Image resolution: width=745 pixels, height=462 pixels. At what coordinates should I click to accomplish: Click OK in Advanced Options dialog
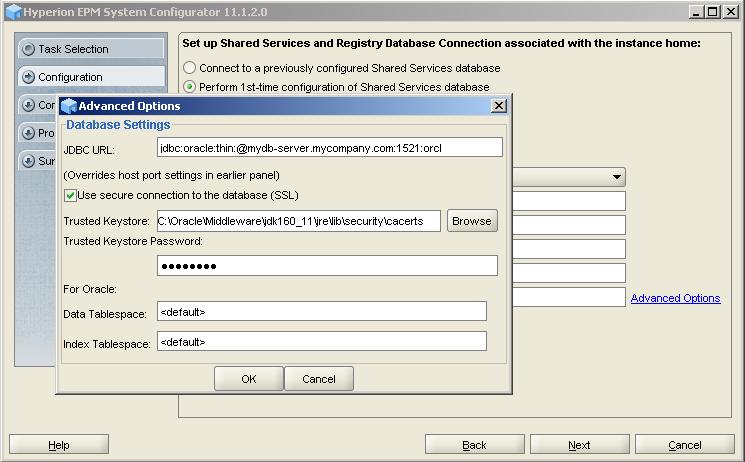tap(248, 379)
